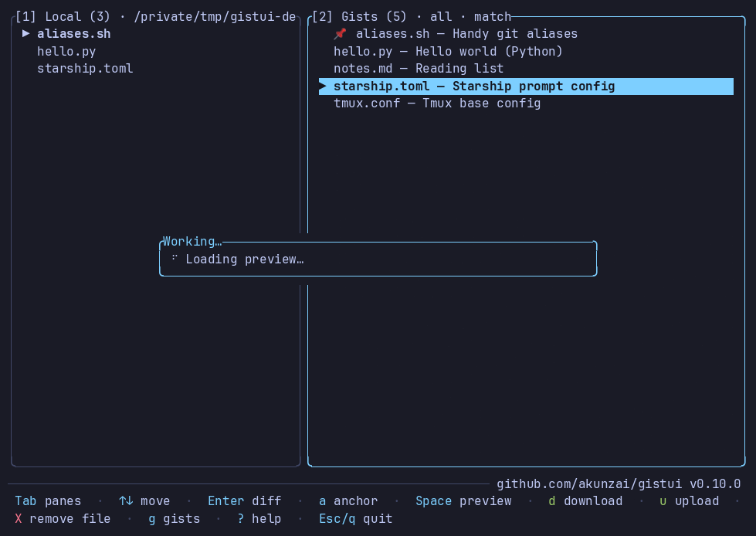The height and width of the screenshot is (536, 756).
Task: Click the /private/tmp/gistui-de path text
Action: pyautogui.click(x=215, y=16)
